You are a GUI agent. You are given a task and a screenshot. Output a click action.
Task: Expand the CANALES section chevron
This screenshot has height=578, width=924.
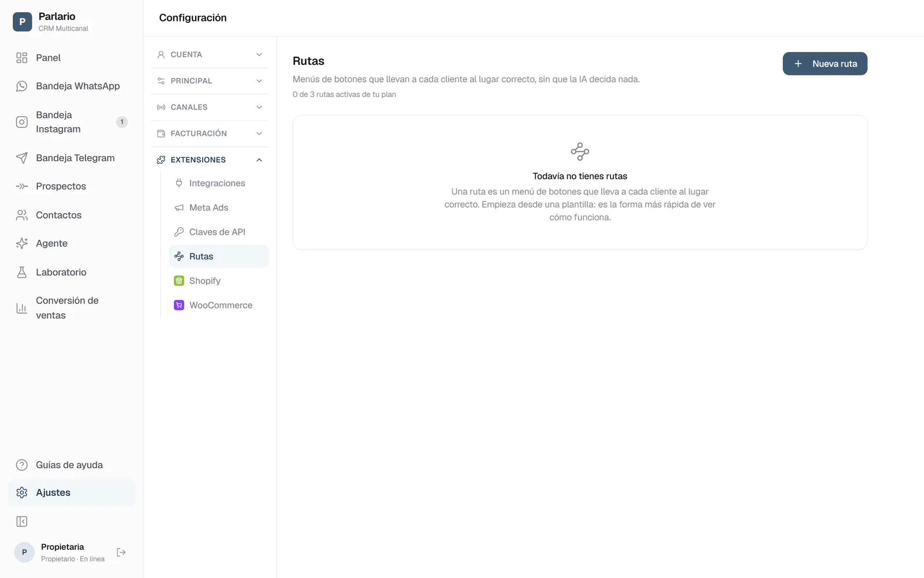coord(259,107)
